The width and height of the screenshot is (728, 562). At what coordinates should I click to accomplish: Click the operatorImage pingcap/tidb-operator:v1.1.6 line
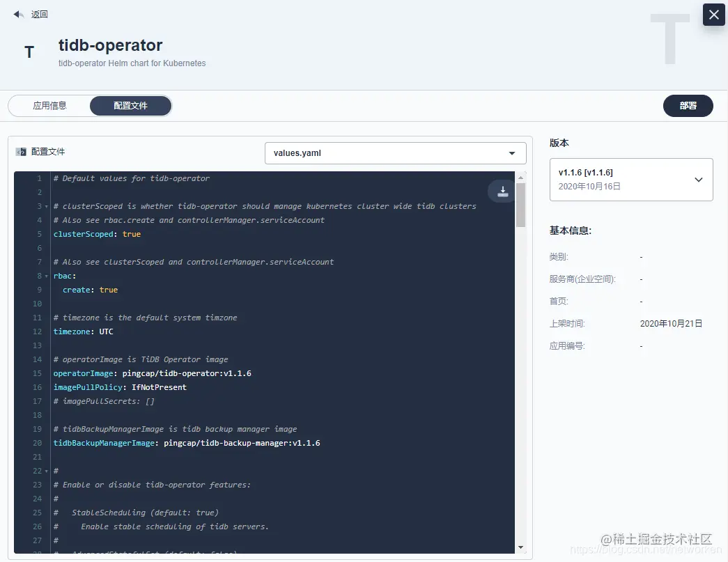pyautogui.click(x=153, y=373)
